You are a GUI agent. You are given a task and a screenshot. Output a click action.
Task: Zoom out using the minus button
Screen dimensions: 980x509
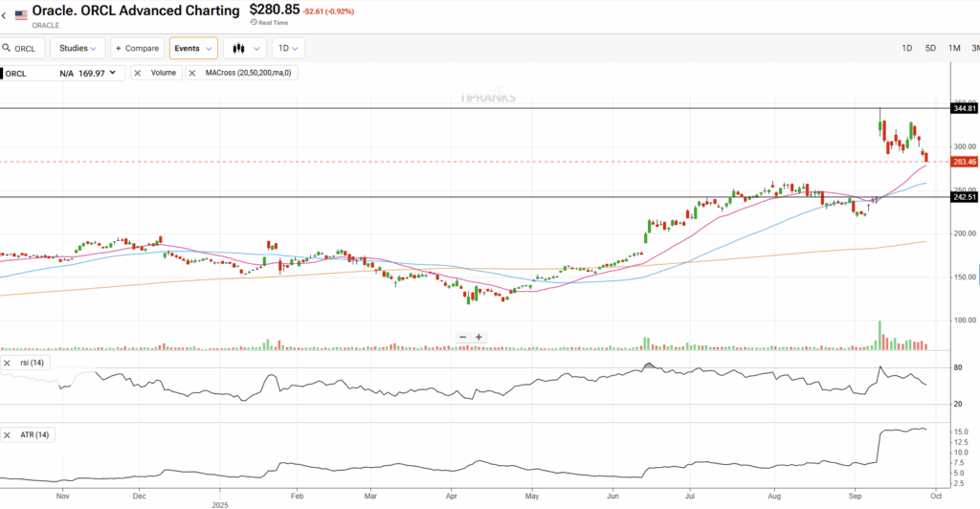pos(463,337)
